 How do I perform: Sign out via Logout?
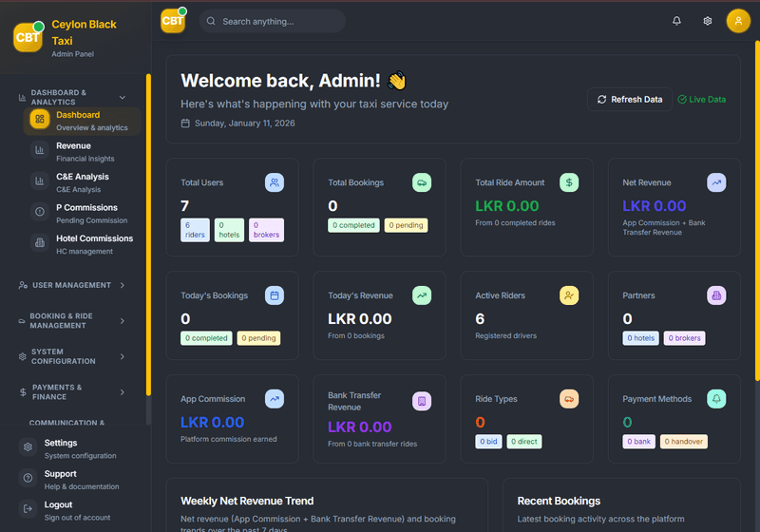pyautogui.click(x=78, y=511)
